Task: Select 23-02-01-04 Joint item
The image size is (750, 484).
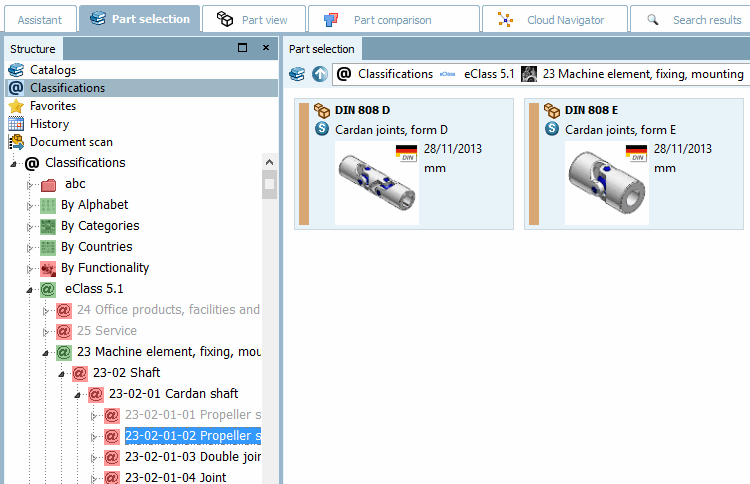Action: click(176, 477)
